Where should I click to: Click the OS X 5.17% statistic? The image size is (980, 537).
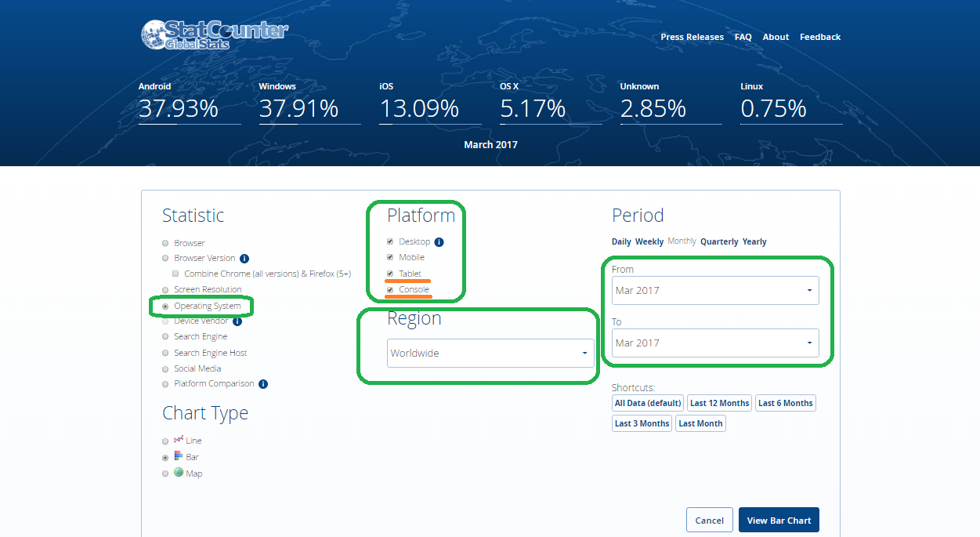pos(551,102)
